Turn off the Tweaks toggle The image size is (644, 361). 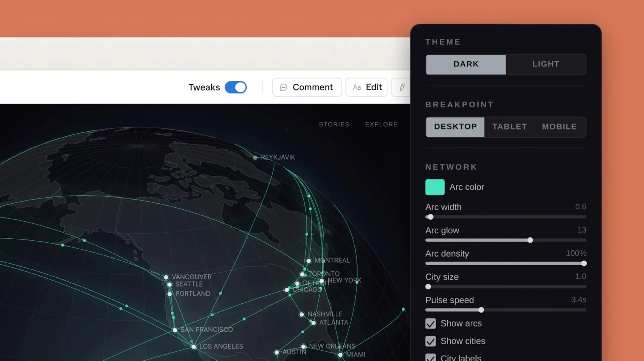coord(235,87)
